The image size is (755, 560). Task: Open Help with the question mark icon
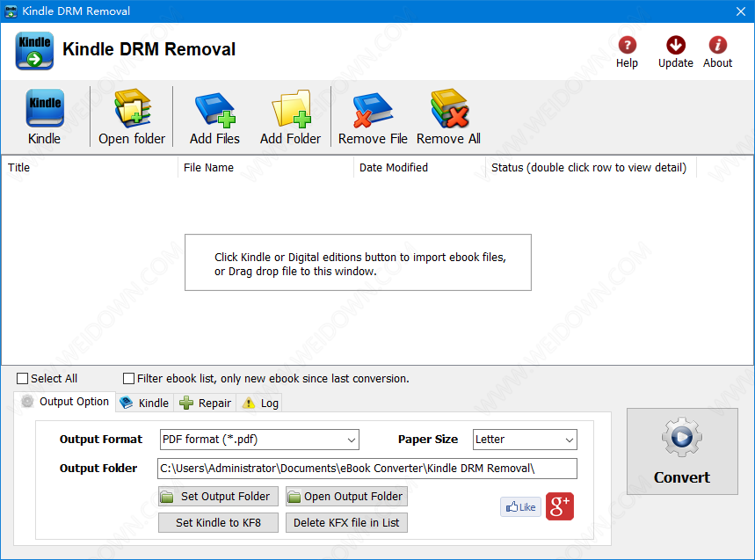pyautogui.click(x=627, y=45)
